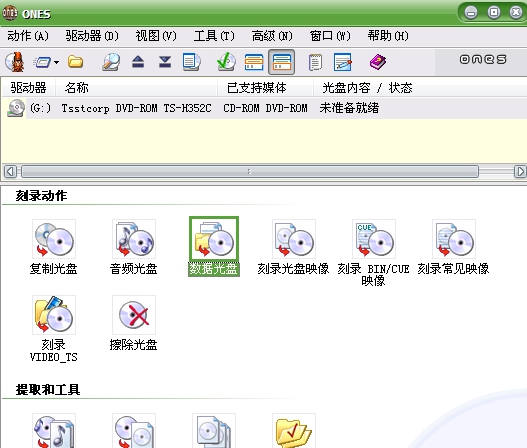Select the 音频光盘 audio disc action
527x448 pixels.
[134, 247]
